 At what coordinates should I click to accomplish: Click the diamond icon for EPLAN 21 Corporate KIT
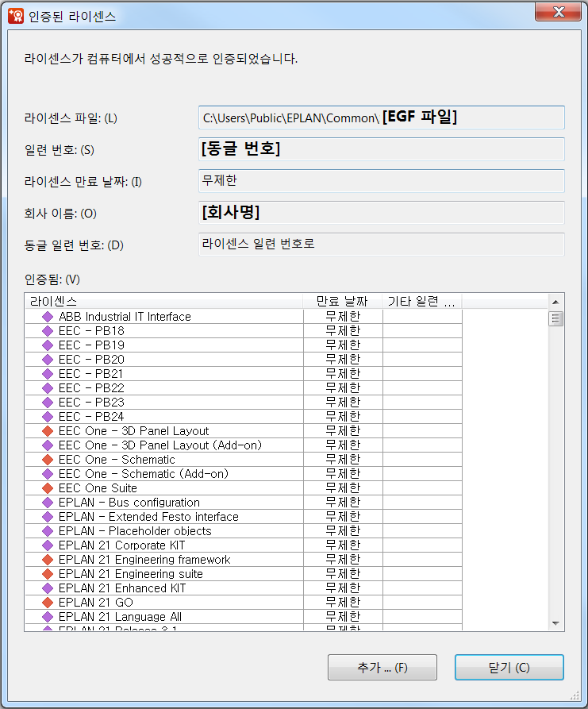48,545
